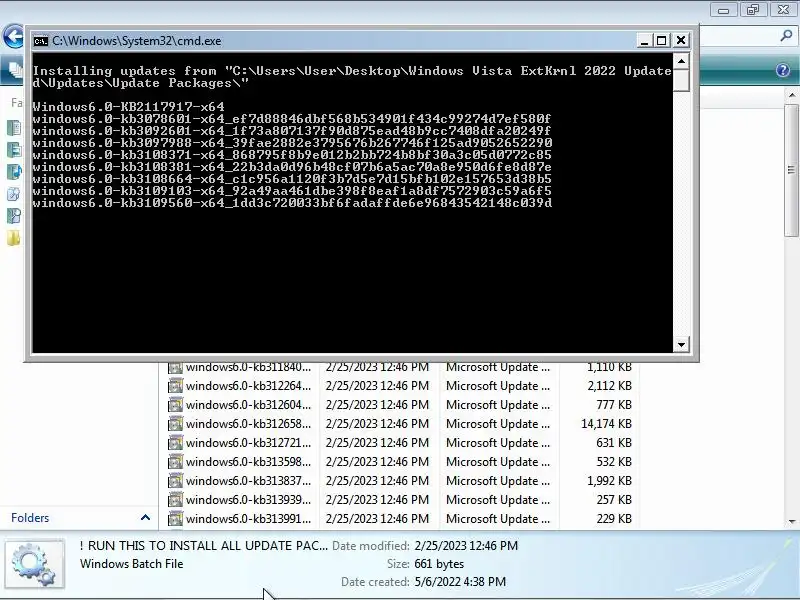The height and width of the screenshot is (600, 800).
Task: Open the yellow Public folder favorite icon
Action: (x=14, y=238)
